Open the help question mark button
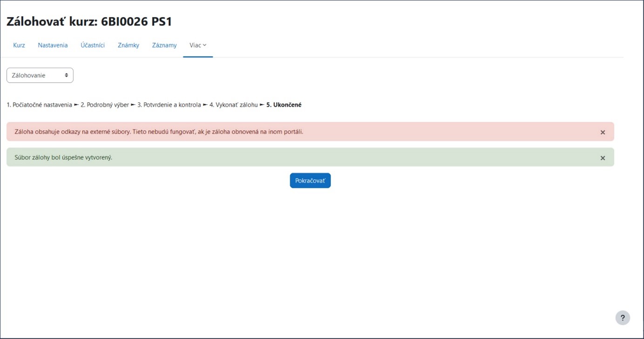 click(623, 318)
